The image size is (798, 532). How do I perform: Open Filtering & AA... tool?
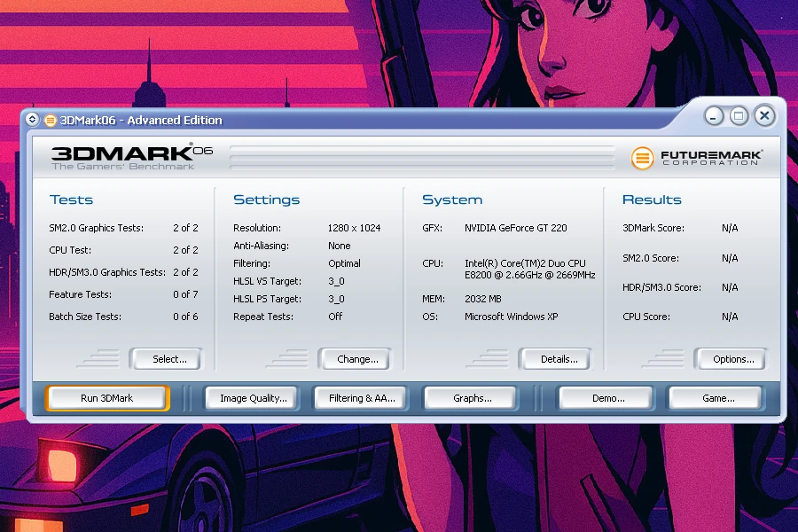[x=362, y=398]
